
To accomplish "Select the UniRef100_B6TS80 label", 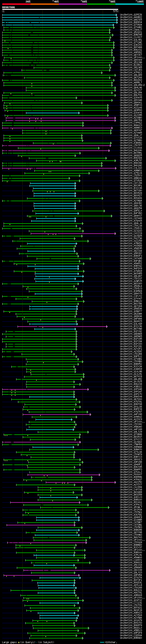I will (131, 191).
